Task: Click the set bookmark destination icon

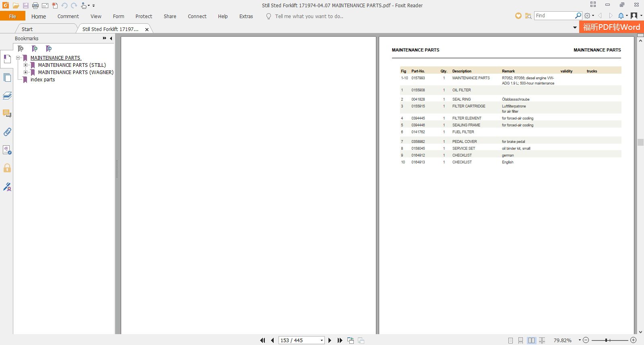Action: (x=49, y=49)
